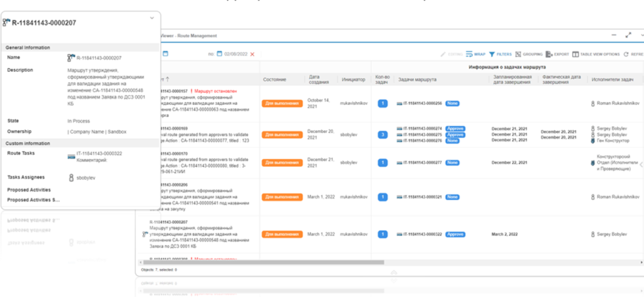Collapse the R-11841143-0000207 popup chevron
Screen dimensions: 644x297
click(x=151, y=18)
